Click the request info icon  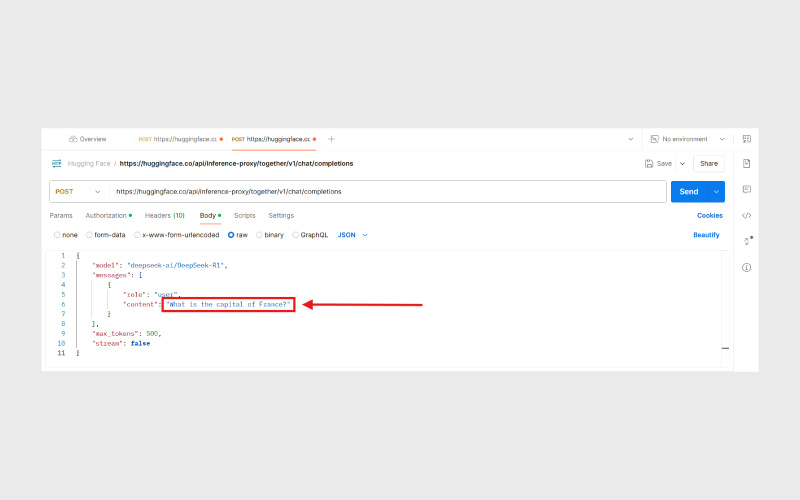coord(746,267)
